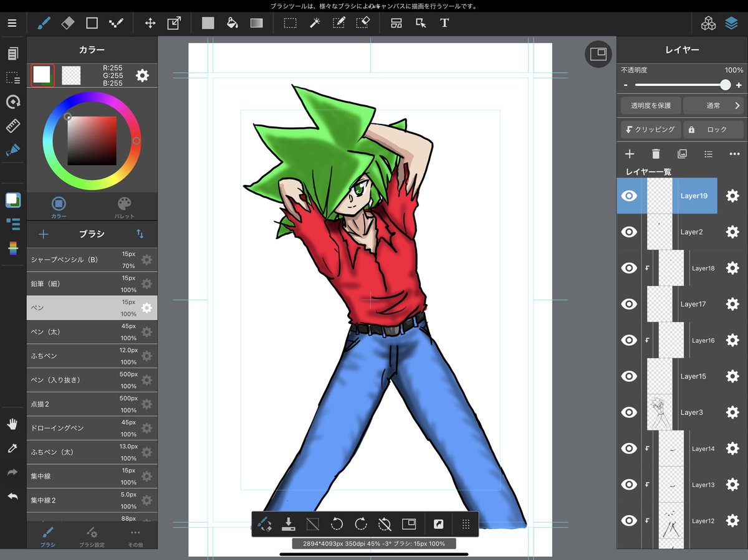The image size is (748, 560).
Task: Click the 不透明度 opacity slider handle
Action: 725,85
